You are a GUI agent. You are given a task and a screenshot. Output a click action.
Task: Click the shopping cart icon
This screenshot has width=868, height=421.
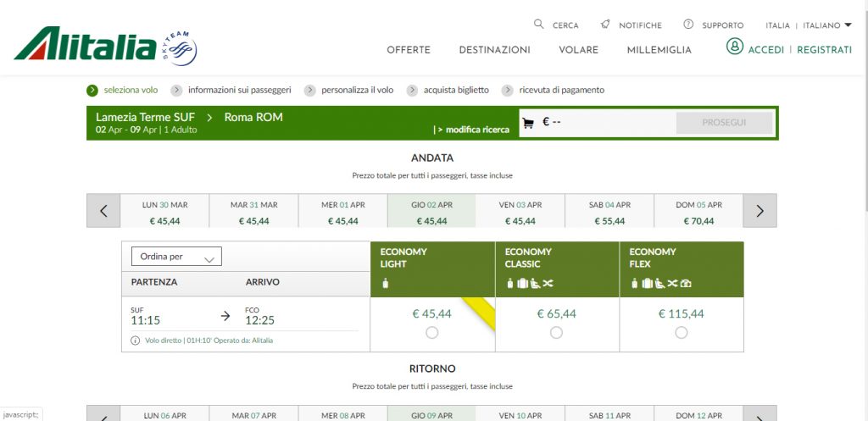[529, 123]
